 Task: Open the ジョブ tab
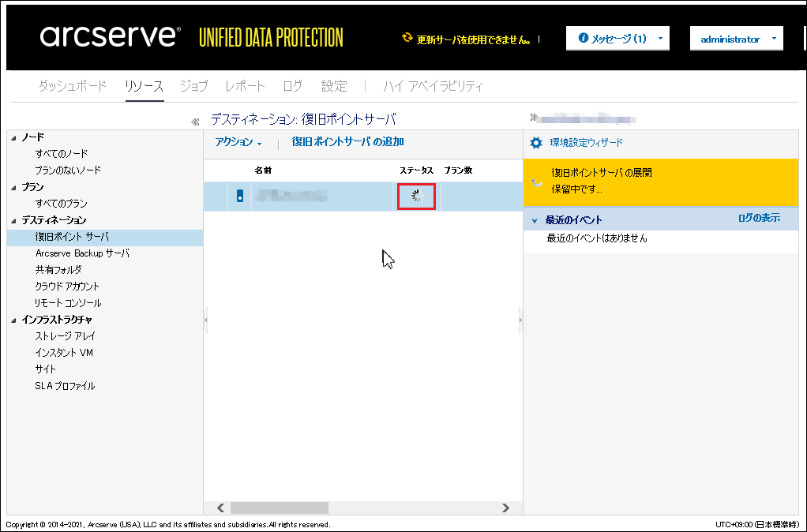click(x=194, y=86)
